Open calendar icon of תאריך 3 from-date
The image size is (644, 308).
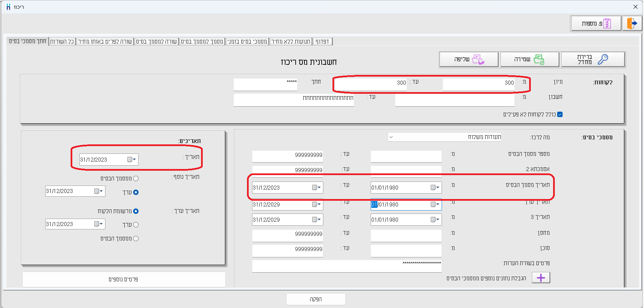click(433, 220)
